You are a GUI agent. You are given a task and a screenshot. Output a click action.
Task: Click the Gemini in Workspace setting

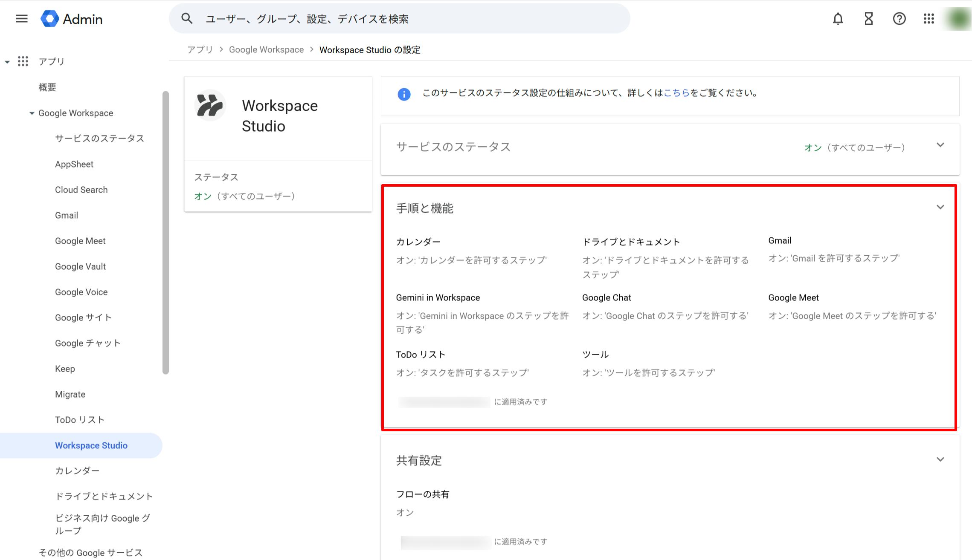[482, 314]
